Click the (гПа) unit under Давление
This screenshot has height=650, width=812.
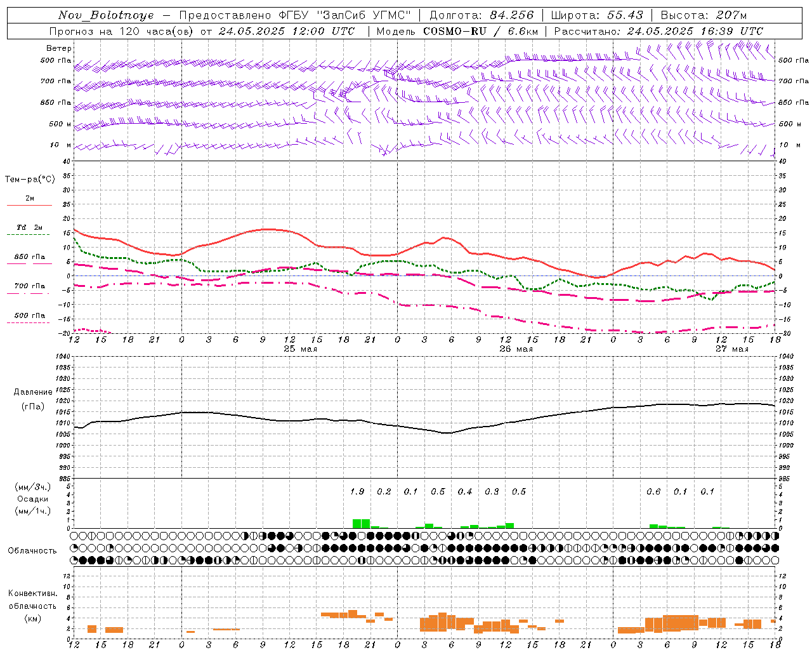pos(33,407)
